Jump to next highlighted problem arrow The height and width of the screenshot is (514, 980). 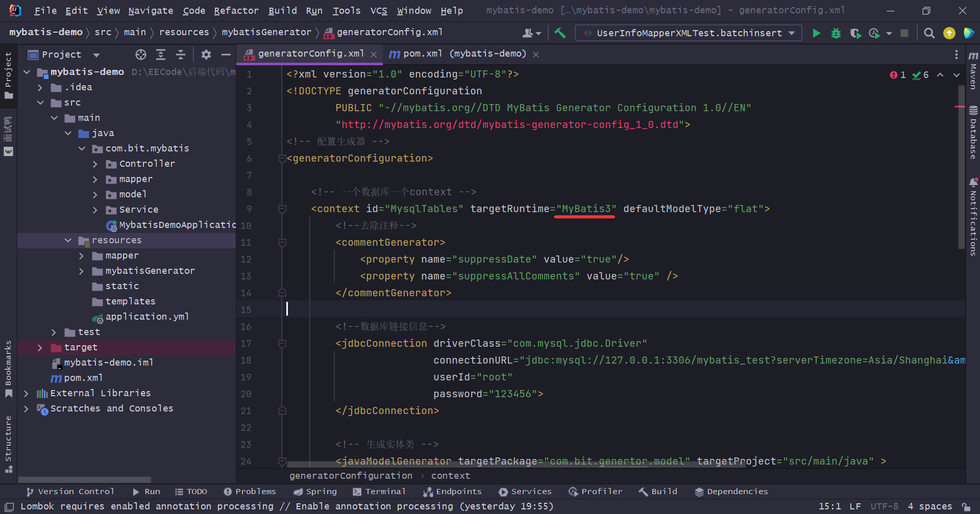point(957,75)
